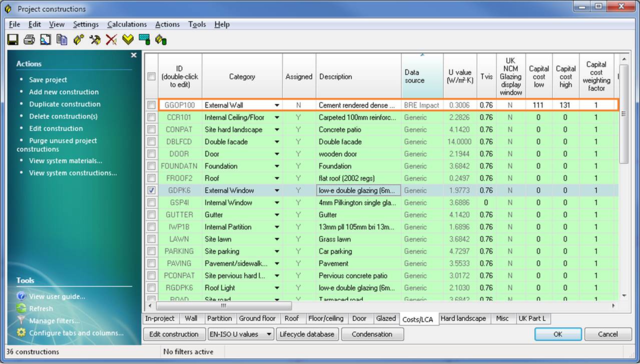
Task: Click the Data source column header
Action: tap(422, 76)
